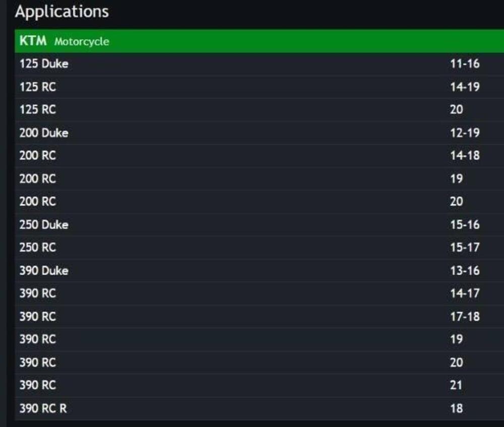Viewport: 504px width, 427px height.
Task: Select the 125 RC 14-19 row
Action: 38,87
